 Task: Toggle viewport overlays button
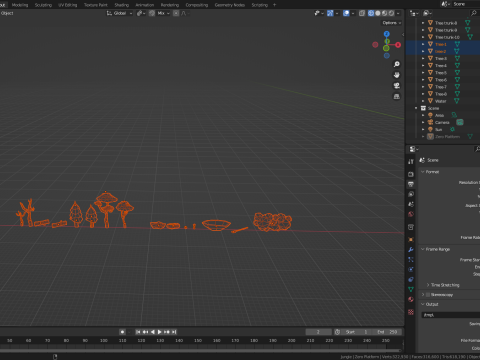[x=346, y=13]
